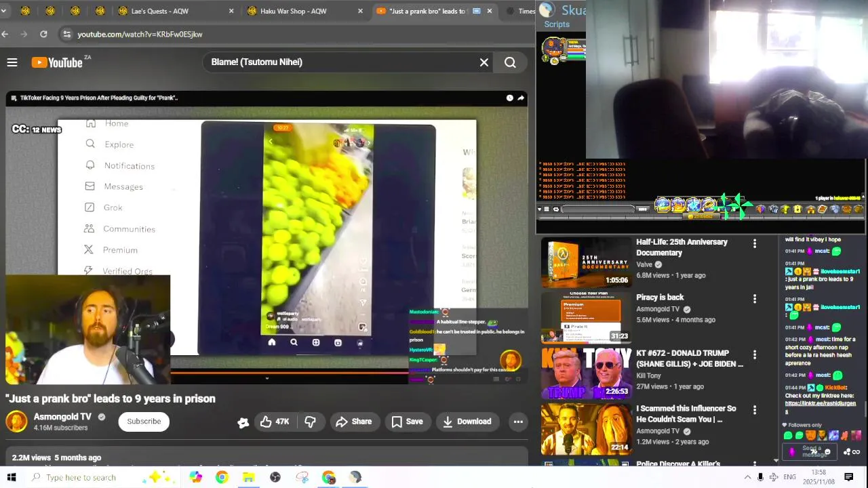
Task: Go back in the browser
Action: (x=5, y=34)
